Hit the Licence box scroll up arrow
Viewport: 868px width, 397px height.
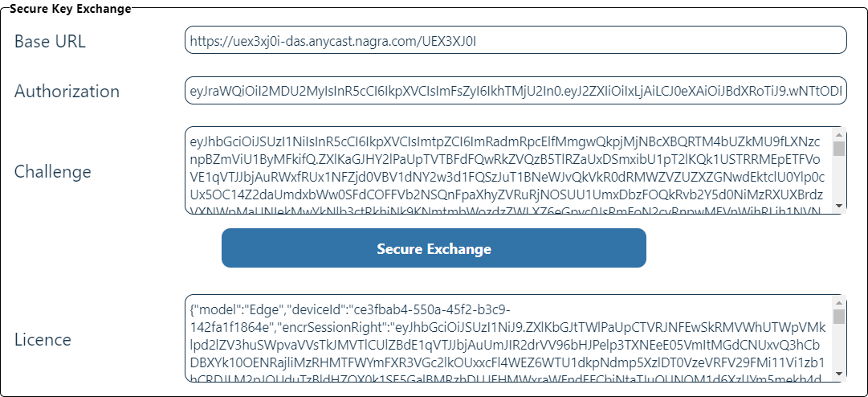(x=840, y=301)
